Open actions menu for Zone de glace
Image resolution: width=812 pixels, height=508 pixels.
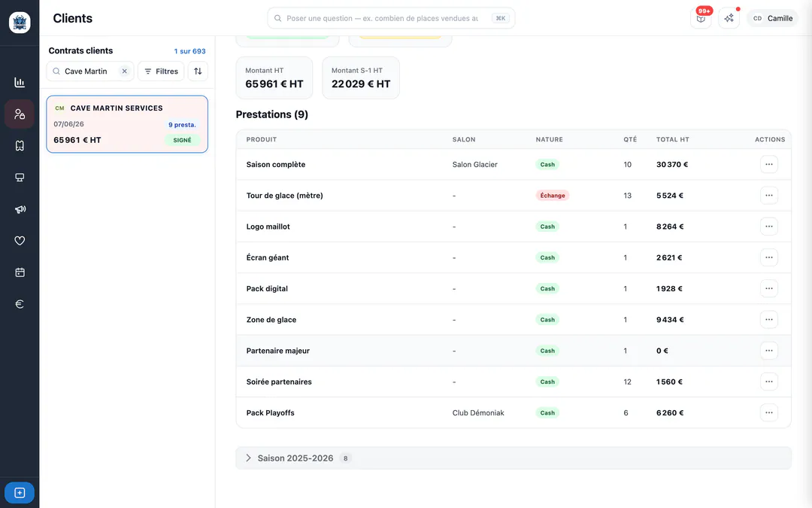tap(769, 320)
